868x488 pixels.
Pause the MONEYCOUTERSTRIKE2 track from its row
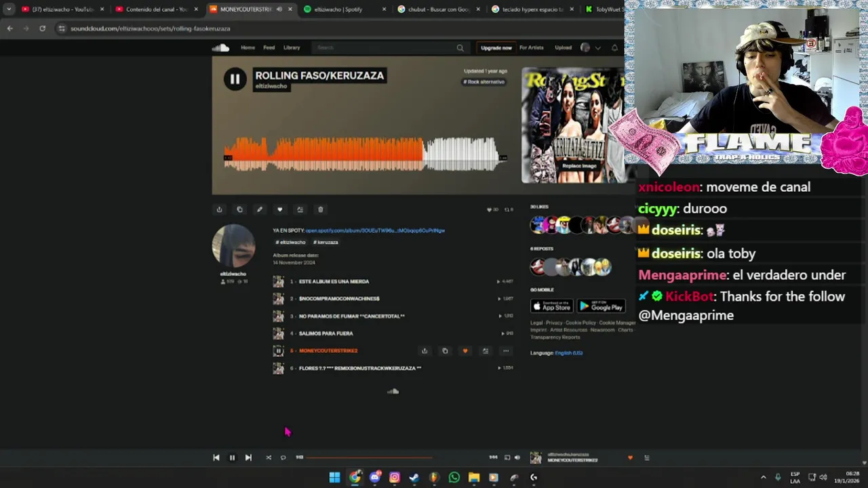278,350
